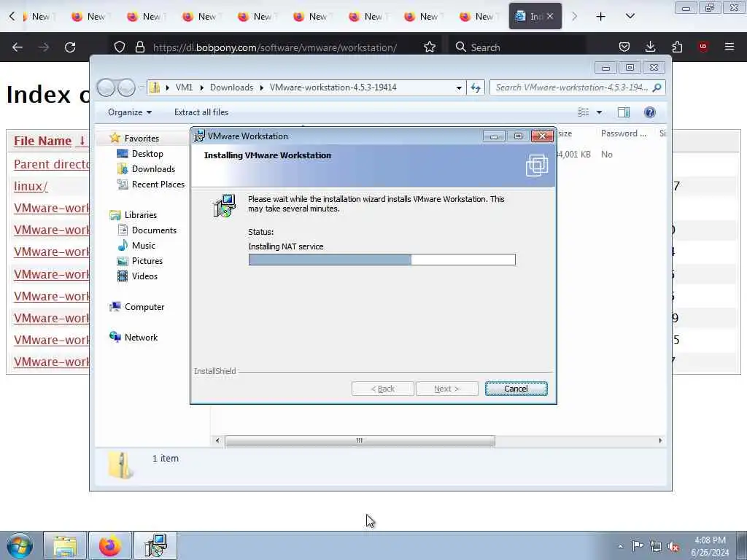
Task: Open linux/ directory link
Action: [x=31, y=186]
